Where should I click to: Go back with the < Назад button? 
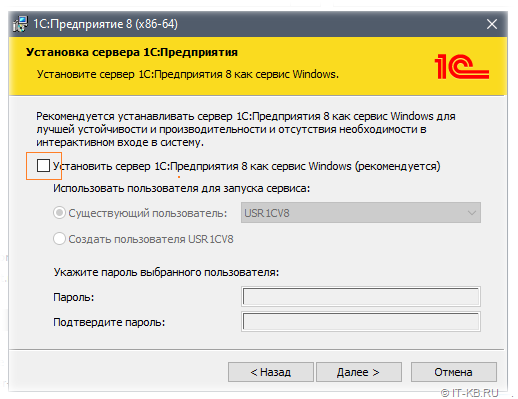[271, 372]
